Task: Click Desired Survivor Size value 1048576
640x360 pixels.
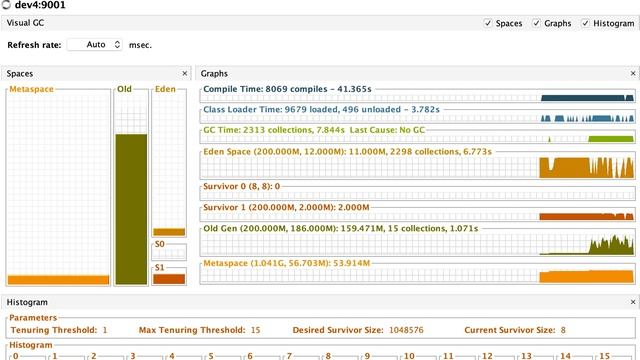Action: (x=406, y=330)
